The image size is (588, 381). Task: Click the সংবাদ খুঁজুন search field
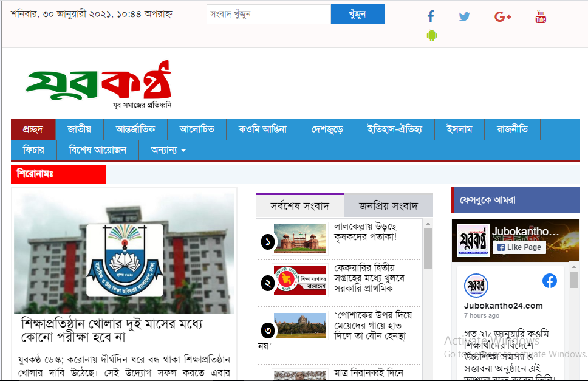[x=268, y=14]
